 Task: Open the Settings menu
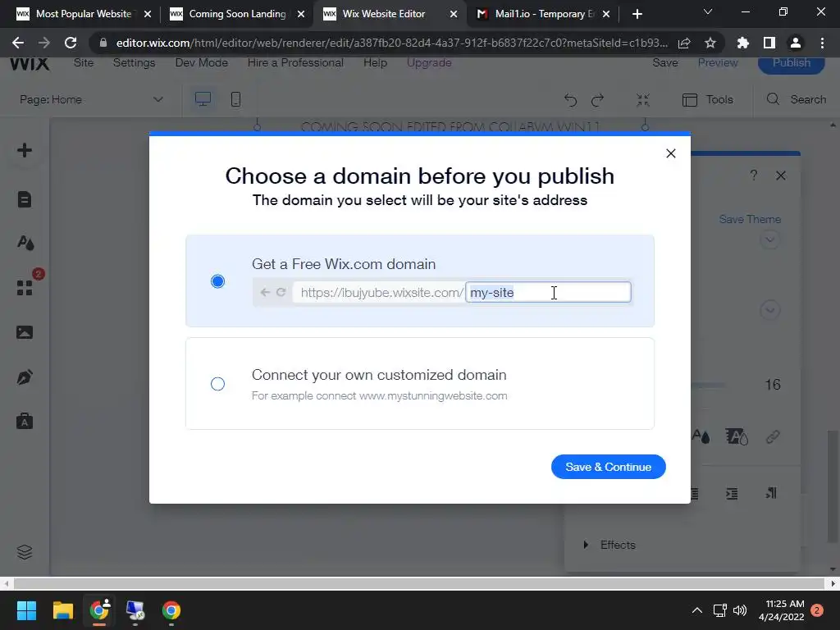pyautogui.click(x=134, y=63)
